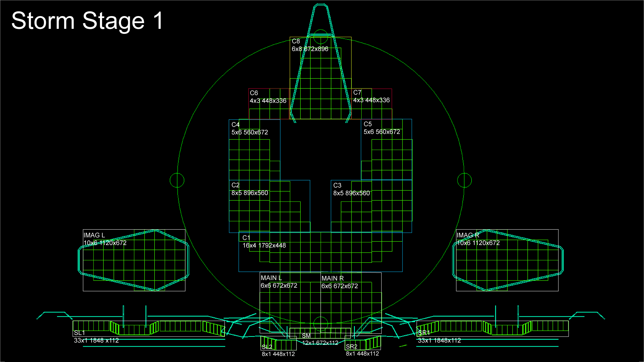Click the MAIN L 6x6 672x672 label
This screenshot has width=644, height=362.
pos(279,282)
